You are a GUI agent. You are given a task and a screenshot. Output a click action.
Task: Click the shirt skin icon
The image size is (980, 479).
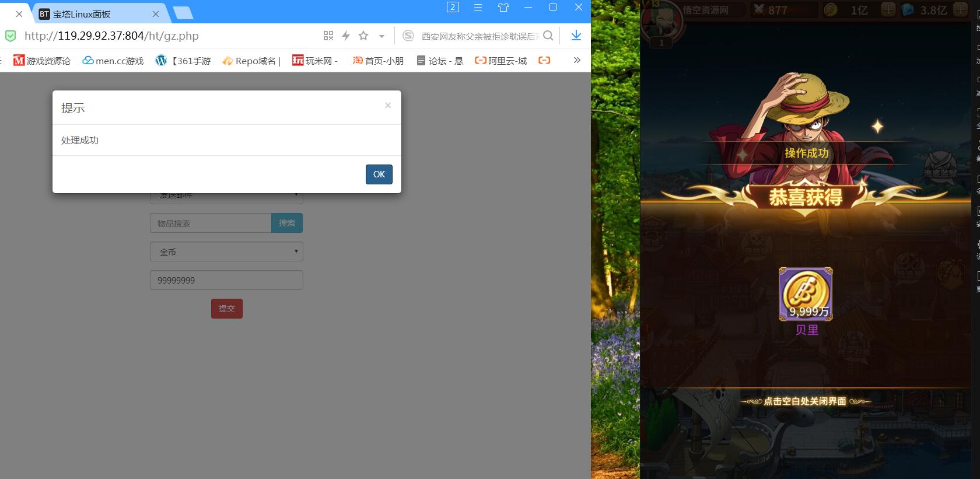tap(503, 8)
